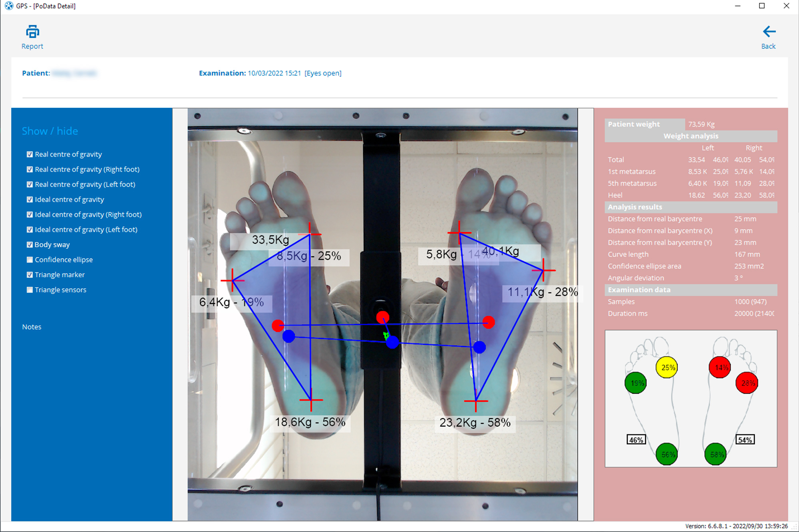Click the 54% right foot box

click(745, 440)
